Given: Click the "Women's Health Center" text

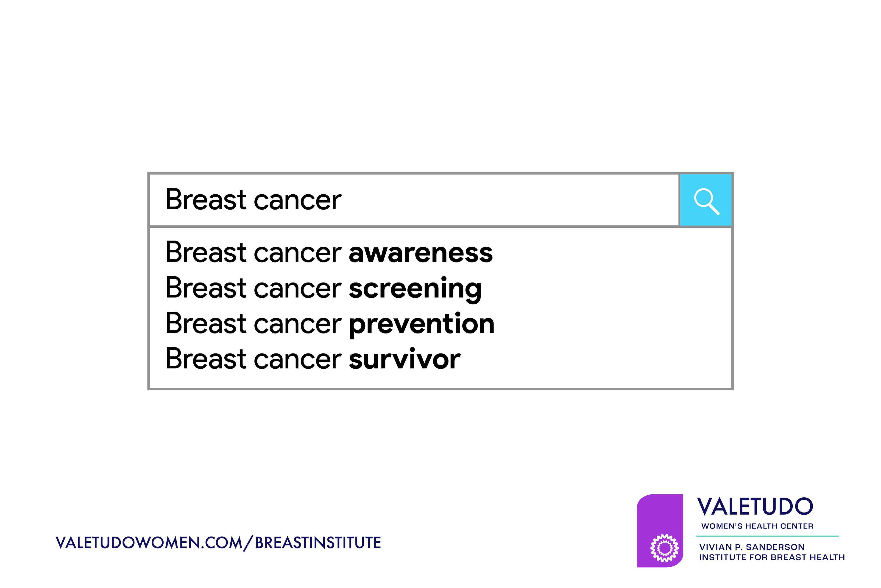Looking at the screenshot, I should [757, 526].
